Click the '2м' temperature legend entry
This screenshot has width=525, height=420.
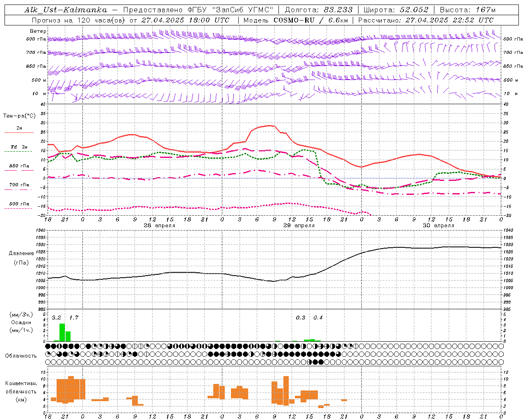pyautogui.click(x=19, y=128)
